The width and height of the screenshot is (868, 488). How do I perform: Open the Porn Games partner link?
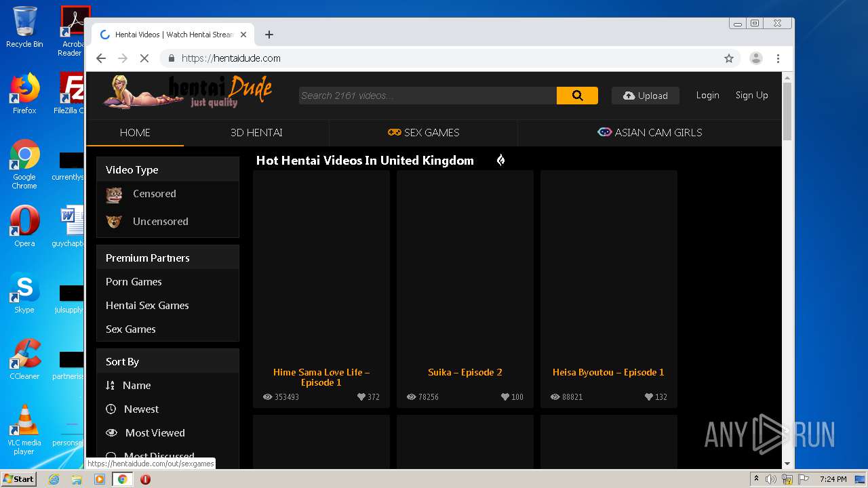[x=134, y=282]
